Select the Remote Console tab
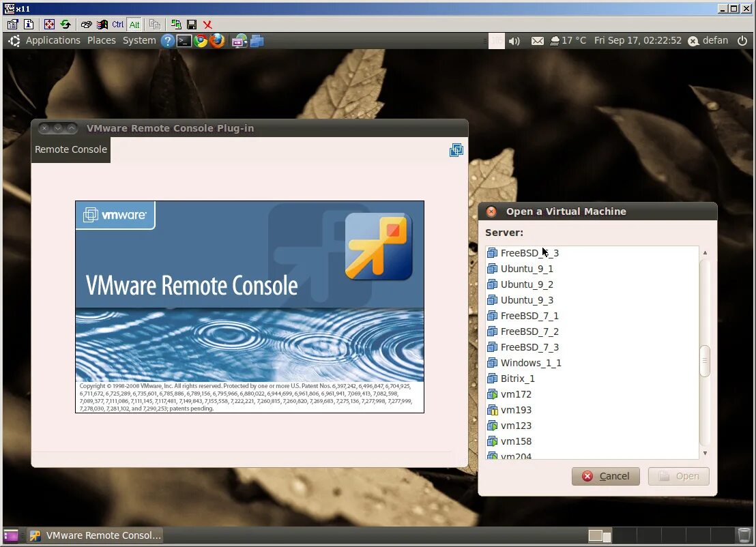This screenshot has height=547, width=756. [71, 149]
